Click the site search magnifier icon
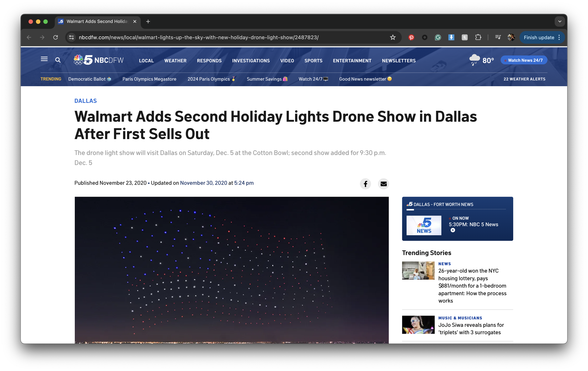This screenshot has height=371, width=588. click(58, 60)
